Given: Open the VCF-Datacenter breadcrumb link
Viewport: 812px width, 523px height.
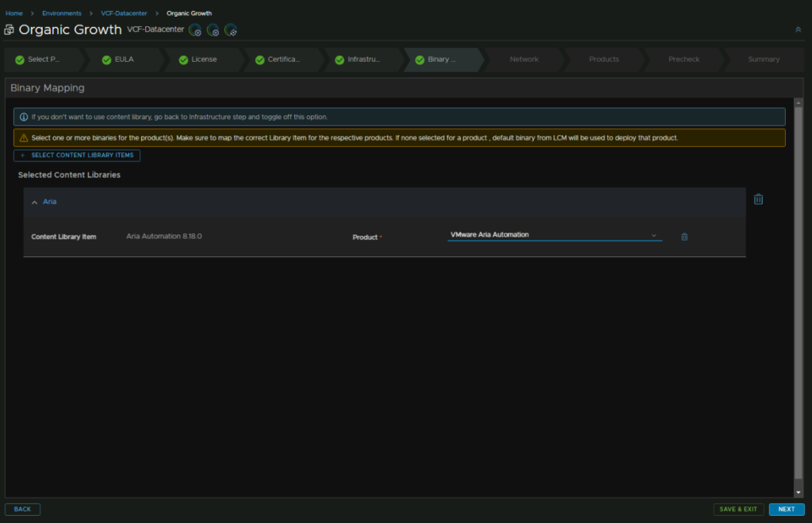Looking at the screenshot, I should coord(124,13).
